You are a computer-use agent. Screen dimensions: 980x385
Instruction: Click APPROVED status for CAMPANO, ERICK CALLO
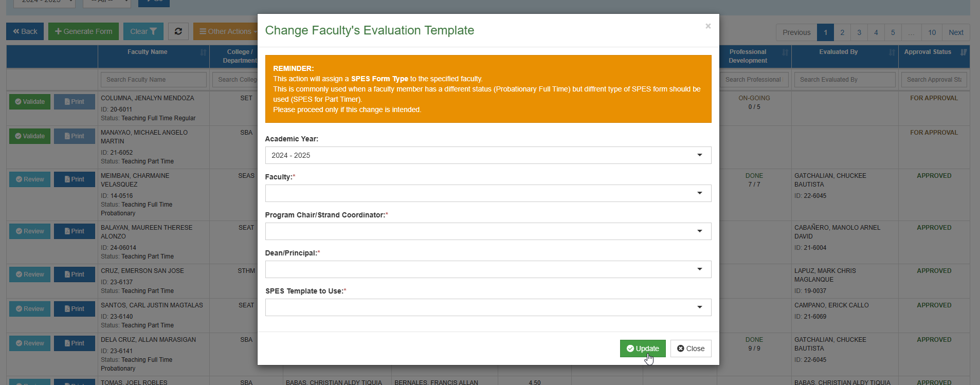coord(934,305)
